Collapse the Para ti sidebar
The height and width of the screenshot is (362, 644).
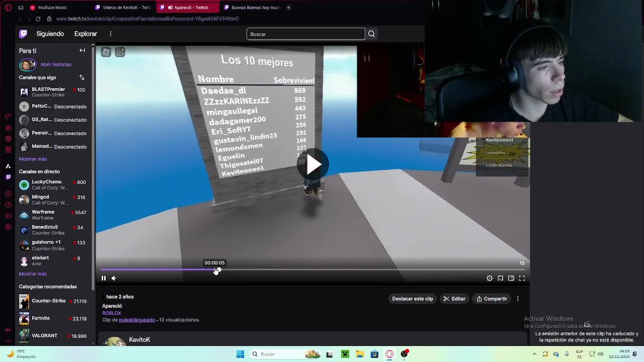(x=82, y=50)
